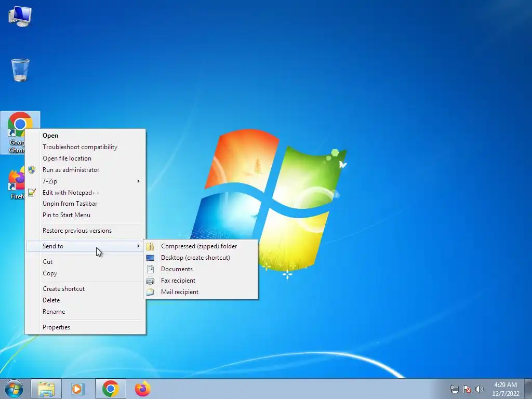Image resolution: width=532 pixels, height=399 pixels.
Task: Select Restore previous versions
Action: pos(86,231)
